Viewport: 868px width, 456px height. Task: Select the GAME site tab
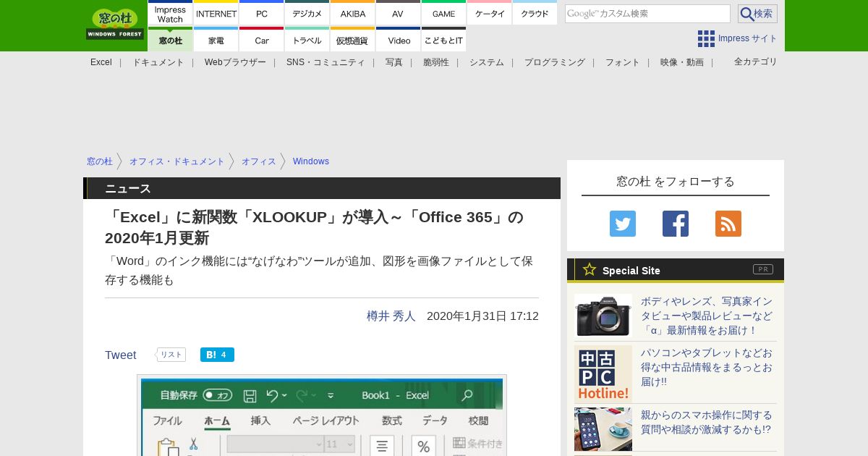[443, 14]
